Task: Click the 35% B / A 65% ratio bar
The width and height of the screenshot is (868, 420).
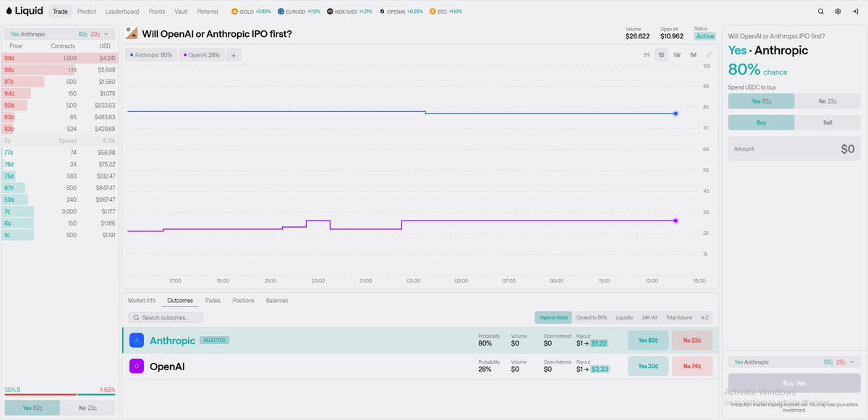Action: click(60, 395)
